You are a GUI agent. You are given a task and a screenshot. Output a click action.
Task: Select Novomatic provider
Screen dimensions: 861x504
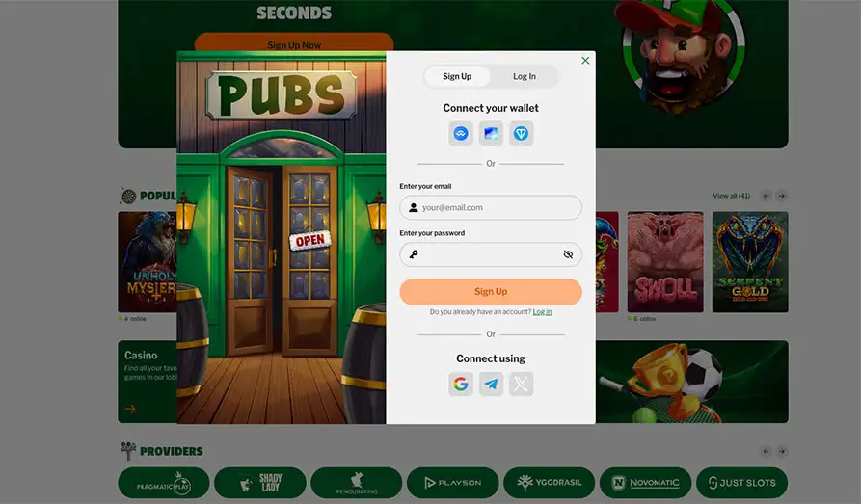646,483
